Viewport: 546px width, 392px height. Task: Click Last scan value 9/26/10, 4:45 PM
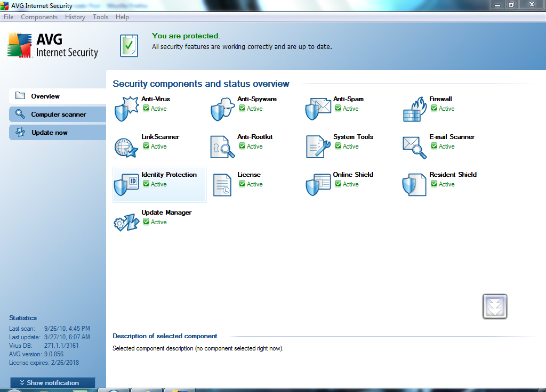(67, 328)
